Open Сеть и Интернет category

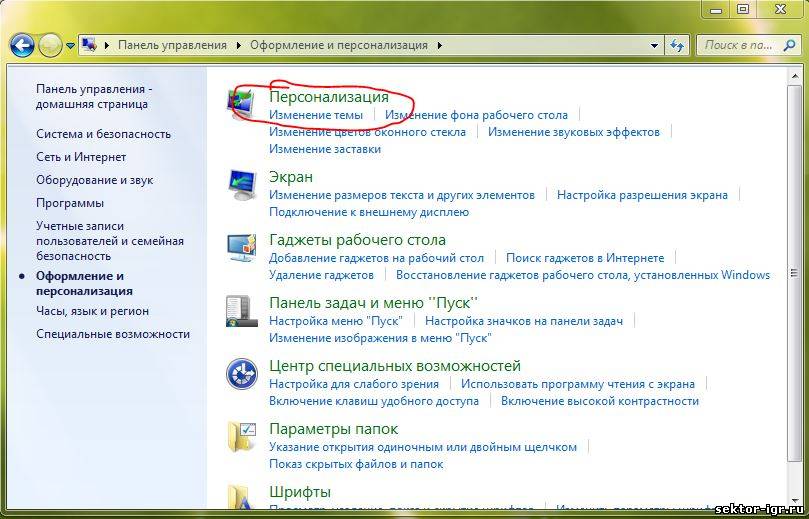pyautogui.click(x=81, y=157)
